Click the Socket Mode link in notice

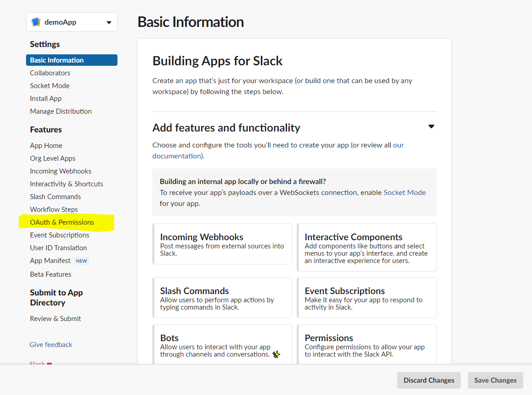[x=404, y=193]
